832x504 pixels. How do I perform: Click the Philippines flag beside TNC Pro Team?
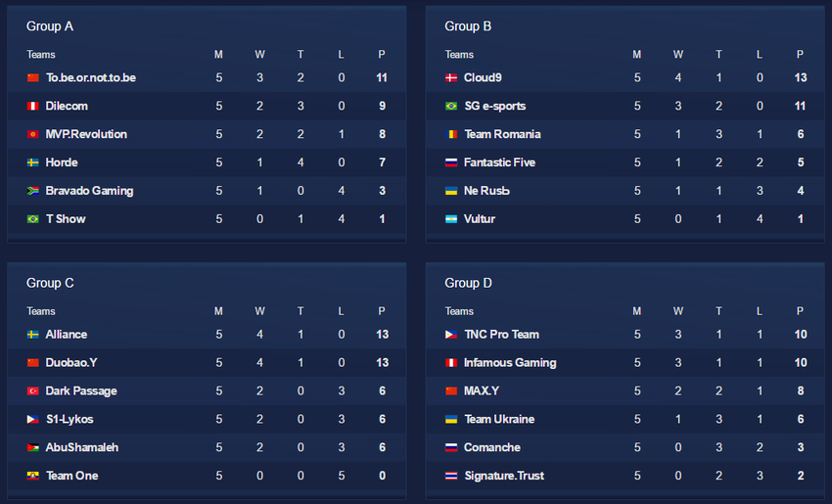[x=451, y=335]
